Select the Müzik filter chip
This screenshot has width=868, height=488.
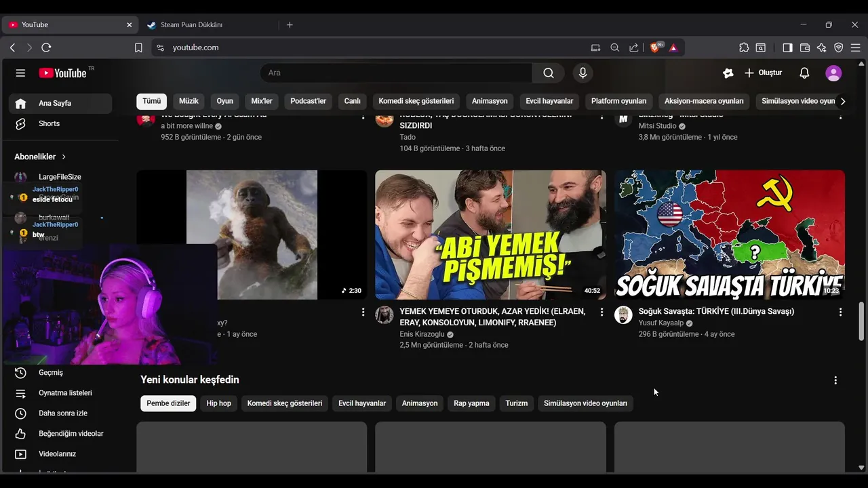(x=189, y=101)
